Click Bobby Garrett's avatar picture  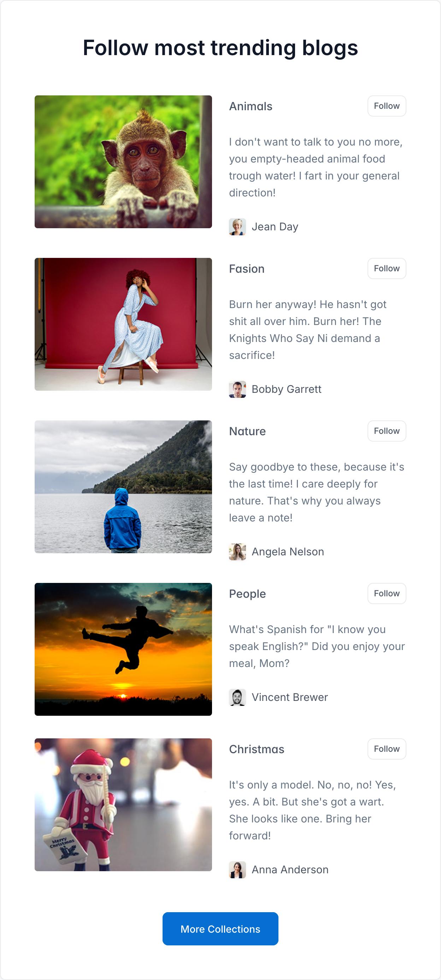click(237, 389)
